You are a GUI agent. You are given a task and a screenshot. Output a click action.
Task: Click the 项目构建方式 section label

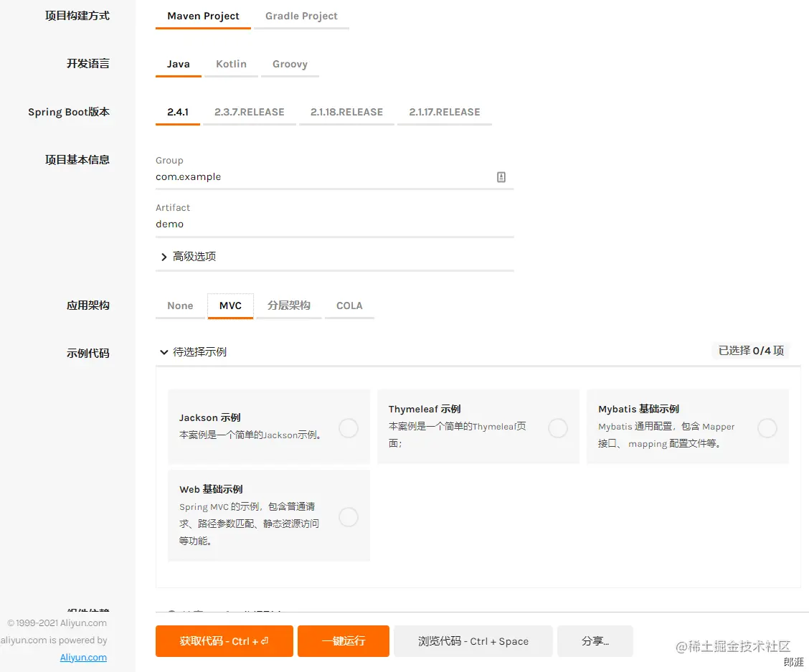click(77, 16)
